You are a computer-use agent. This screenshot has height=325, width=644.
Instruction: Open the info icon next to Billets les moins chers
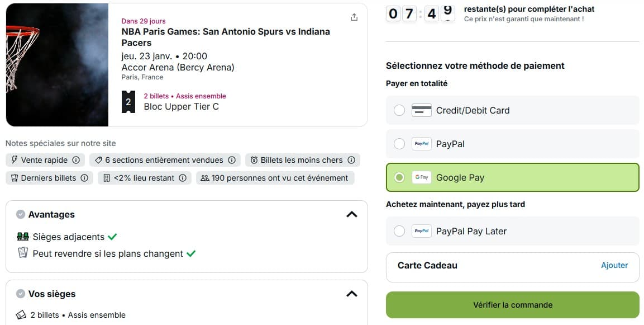(351, 160)
